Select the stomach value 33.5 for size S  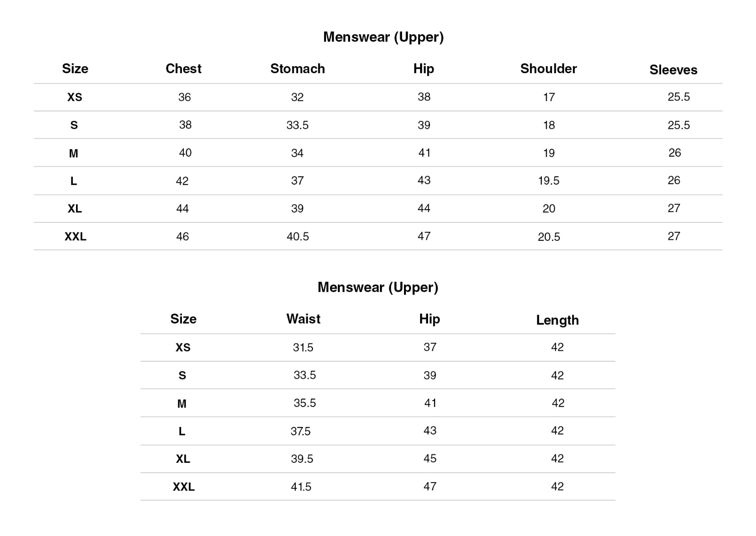[297, 125]
